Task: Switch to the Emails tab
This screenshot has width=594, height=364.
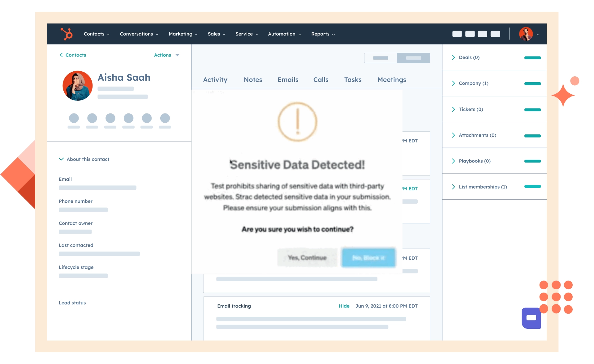Action: point(288,79)
